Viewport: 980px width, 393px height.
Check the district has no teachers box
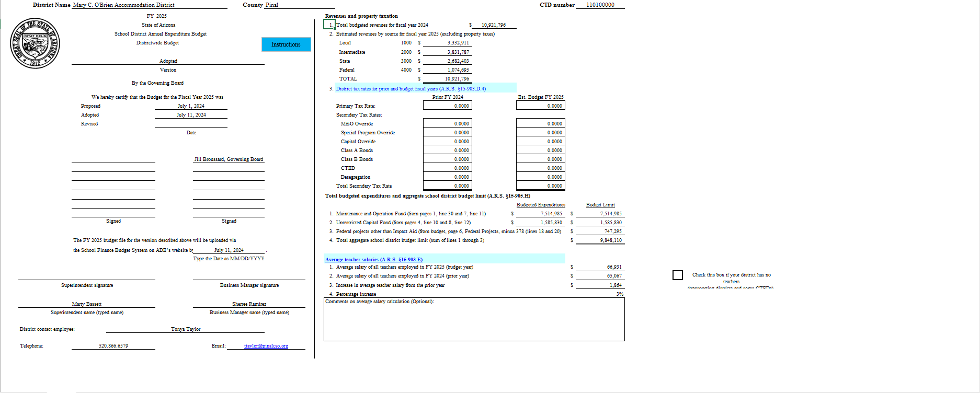tap(678, 275)
